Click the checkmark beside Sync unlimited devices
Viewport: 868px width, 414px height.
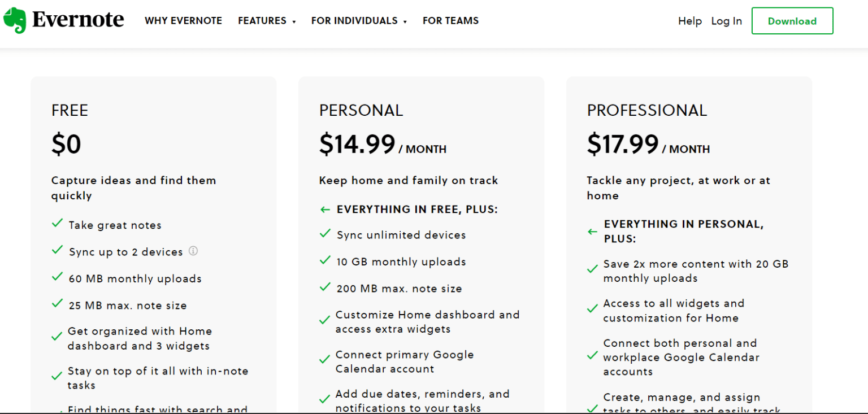tap(325, 234)
